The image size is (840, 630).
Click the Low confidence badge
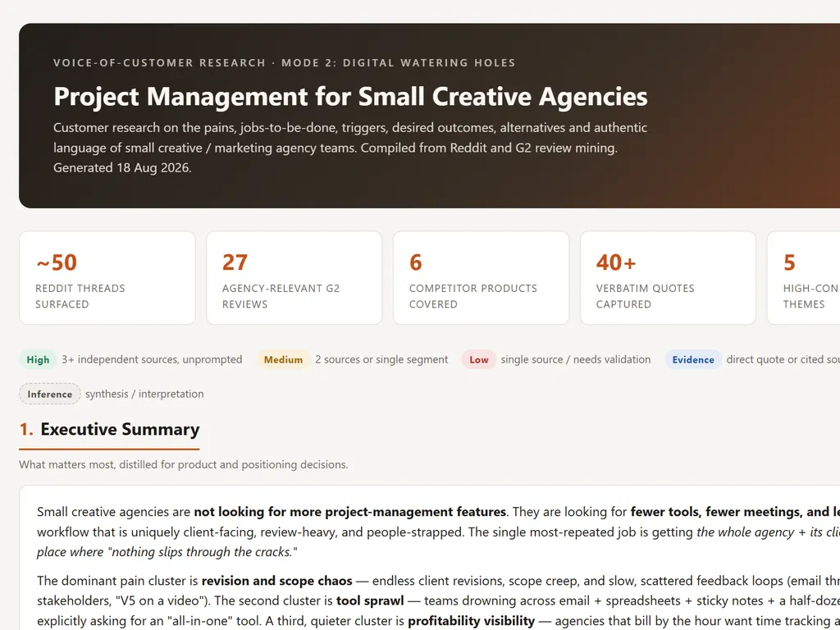pyautogui.click(x=479, y=359)
